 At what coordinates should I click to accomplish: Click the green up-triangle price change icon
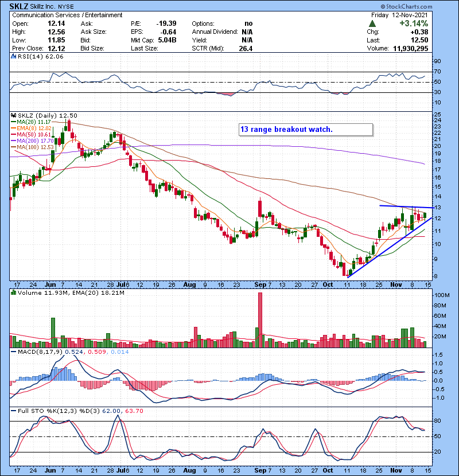click(372, 24)
